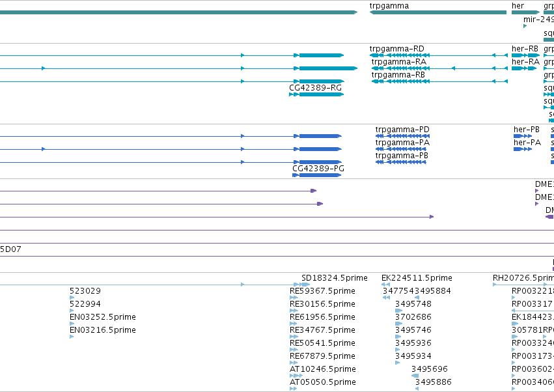The height and width of the screenshot is (392, 554).
Task: Click EST RE67879.5prime
Action: [x=322, y=356]
